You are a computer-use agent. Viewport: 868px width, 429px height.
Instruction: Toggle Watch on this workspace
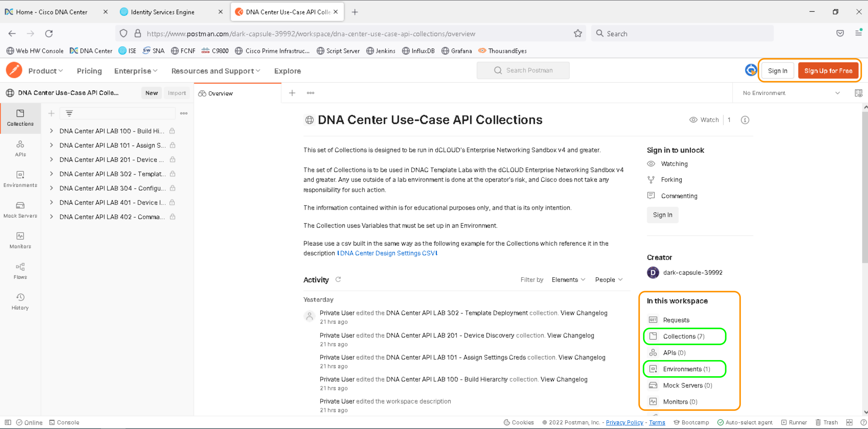point(704,120)
